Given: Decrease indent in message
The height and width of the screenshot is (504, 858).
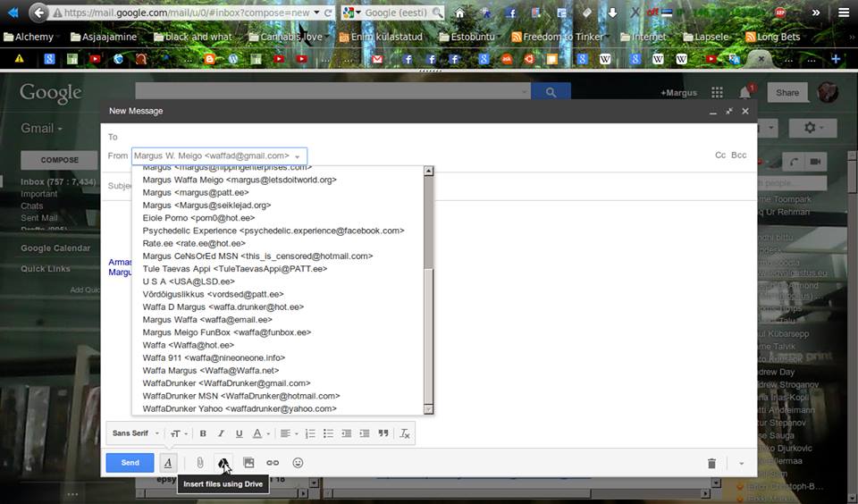Looking at the screenshot, I should pos(347,433).
